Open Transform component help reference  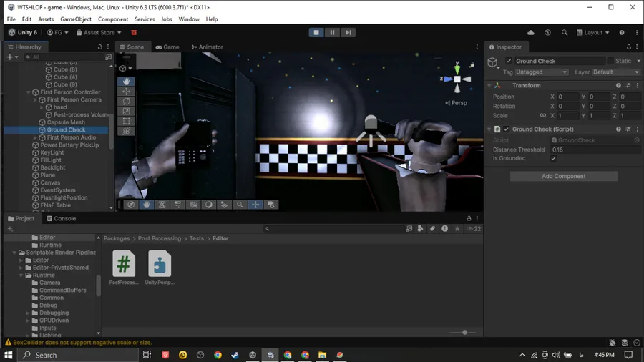click(618, 85)
